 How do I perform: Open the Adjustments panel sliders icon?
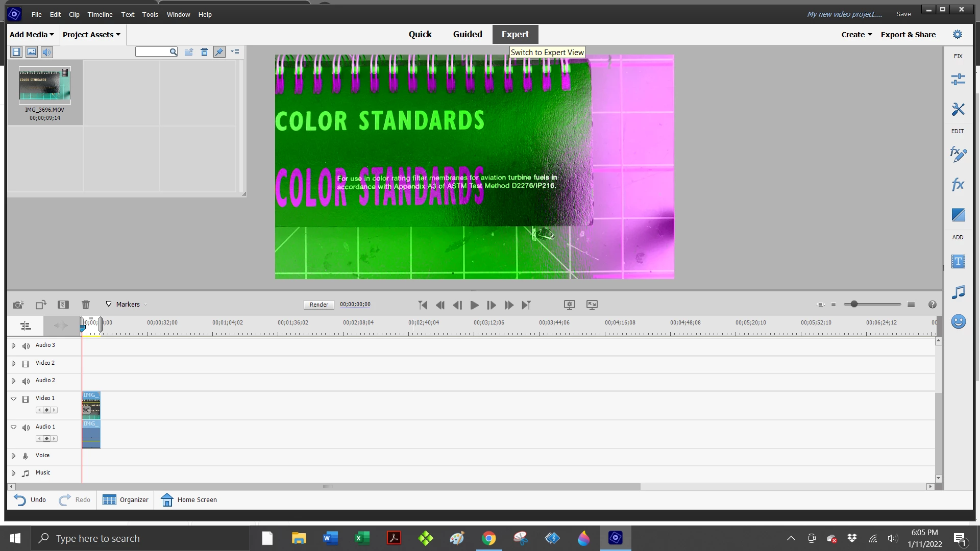[958, 79]
